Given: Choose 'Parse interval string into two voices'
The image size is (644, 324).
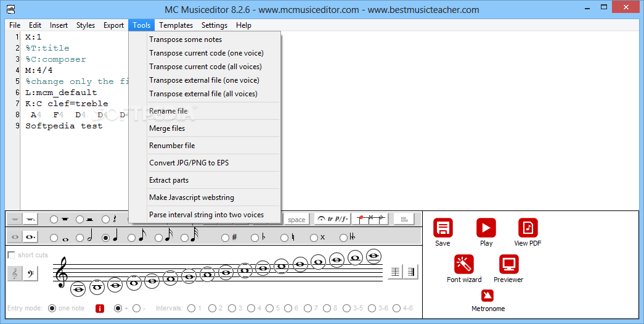Looking at the screenshot, I should click(x=205, y=215).
